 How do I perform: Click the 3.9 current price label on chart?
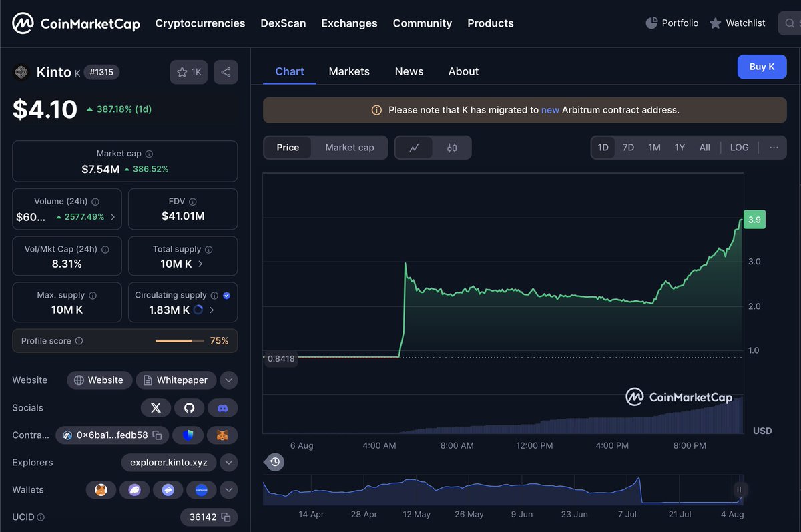[754, 220]
